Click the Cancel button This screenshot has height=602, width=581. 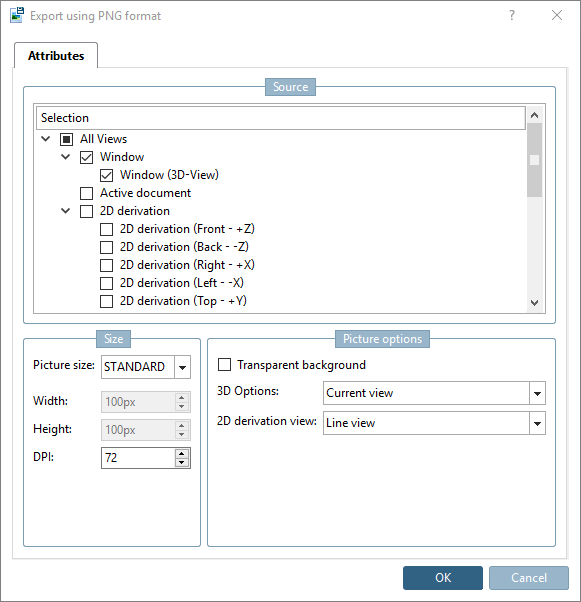pyautogui.click(x=529, y=578)
